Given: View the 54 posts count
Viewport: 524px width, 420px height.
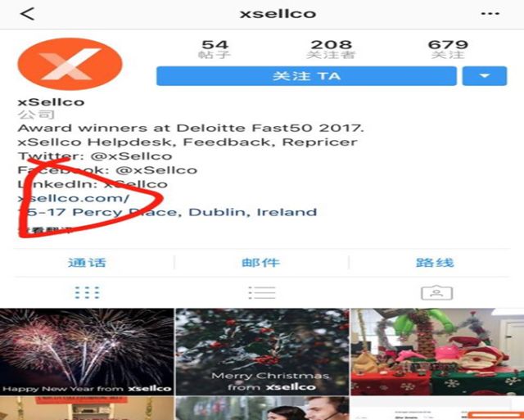Looking at the screenshot, I should 215,49.
